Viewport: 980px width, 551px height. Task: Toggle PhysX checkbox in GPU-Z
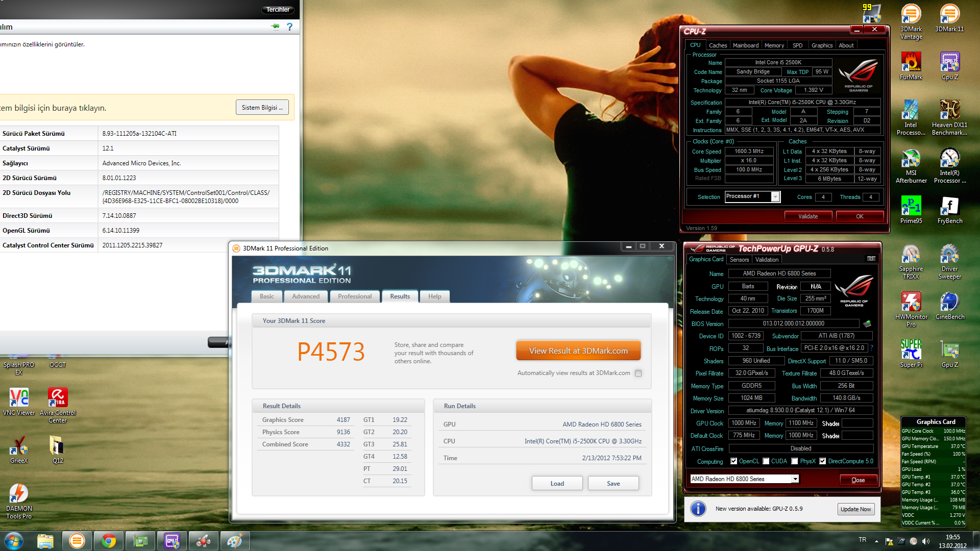click(794, 461)
